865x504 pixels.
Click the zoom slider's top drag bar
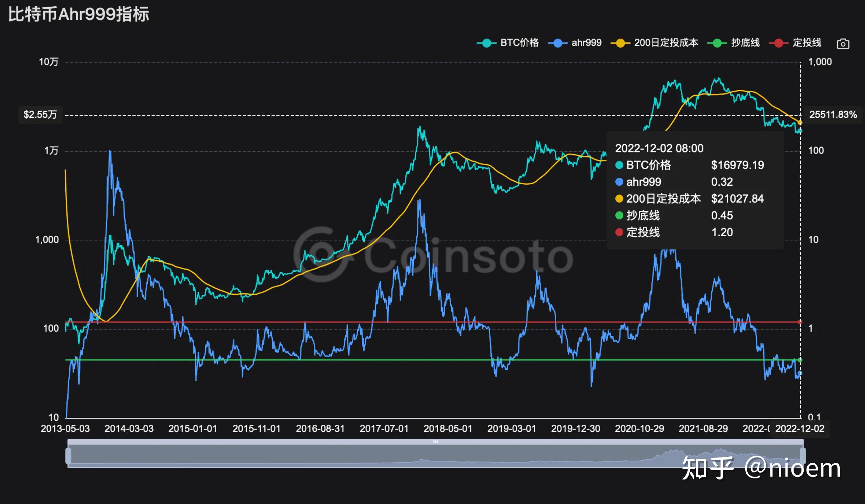click(435, 442)
